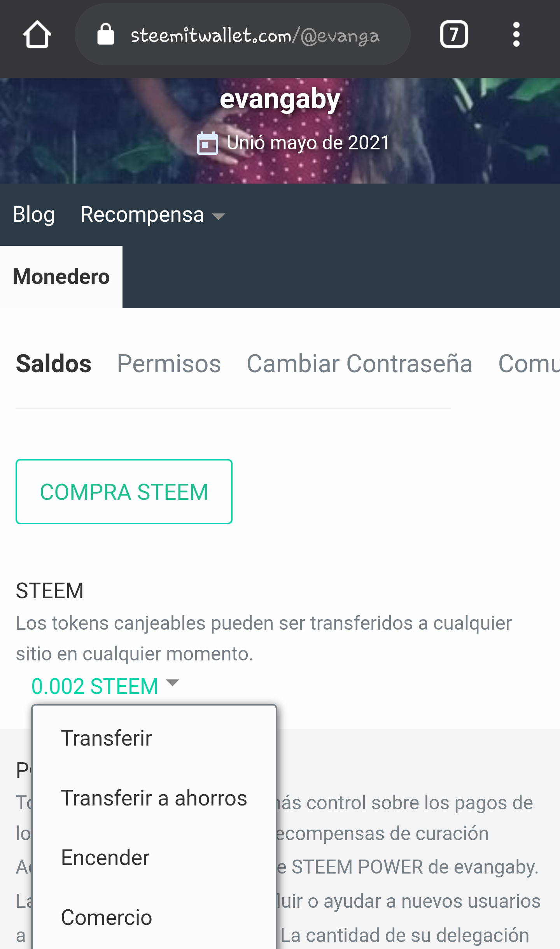The height and width of the screenshot is (949, 560).
Task: Select Transferir a ahorros option
Action: pos(154,798)
